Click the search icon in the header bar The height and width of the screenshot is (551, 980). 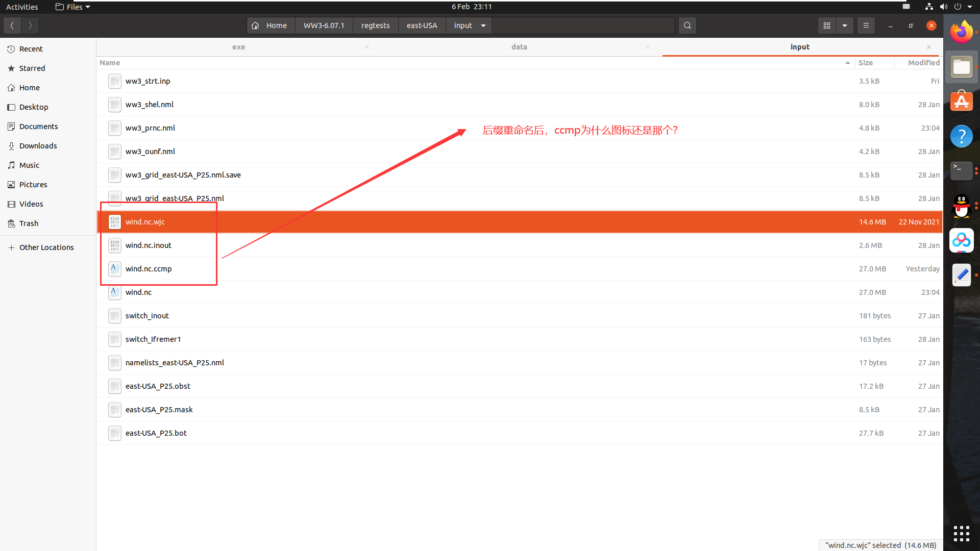point(688,26)
